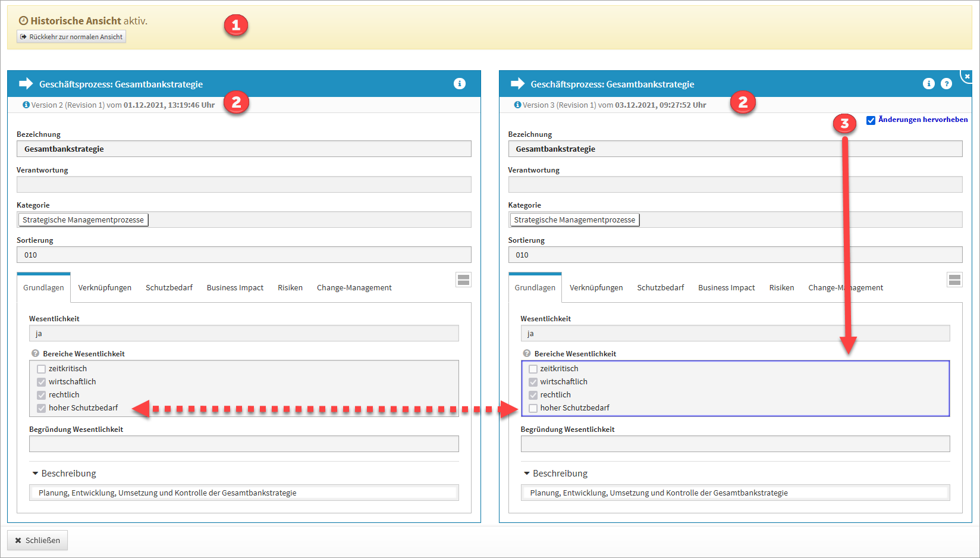The height and width of the screenshot is (558, 980).
Task: Open help question mark icon in right header
Action: tap(946, 84)
